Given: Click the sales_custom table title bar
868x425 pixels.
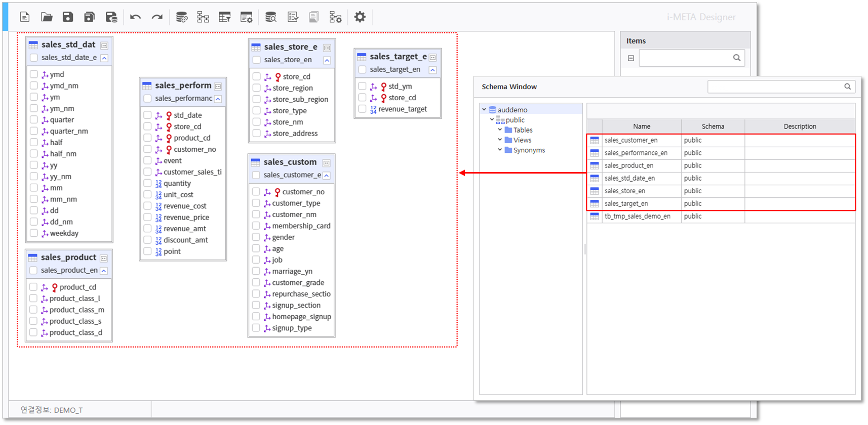Looking at the screenshot, I should 291,162.
